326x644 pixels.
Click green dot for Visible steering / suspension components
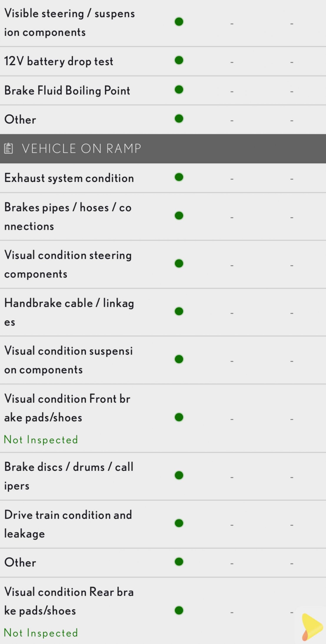[179, 22]
